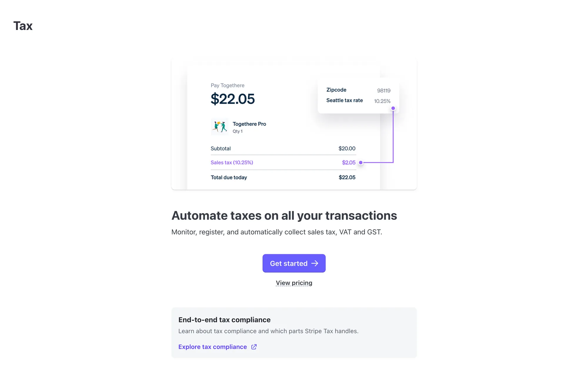588x380 pixels.
Task: Select the Automate taxes headline text
Action: click(284, 215)
